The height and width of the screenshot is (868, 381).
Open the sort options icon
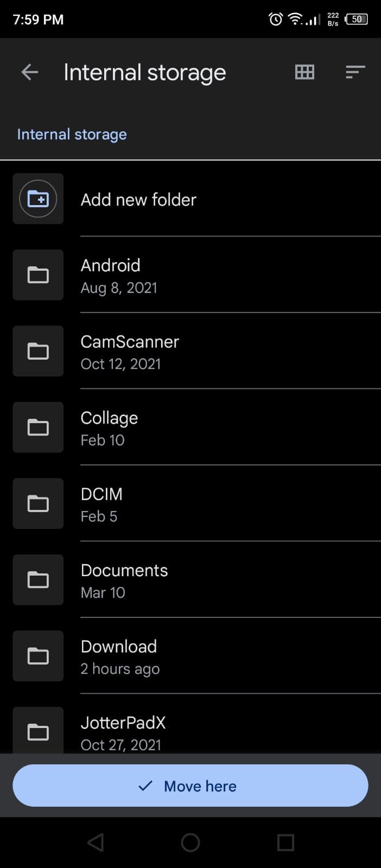[x=355, y=72]
